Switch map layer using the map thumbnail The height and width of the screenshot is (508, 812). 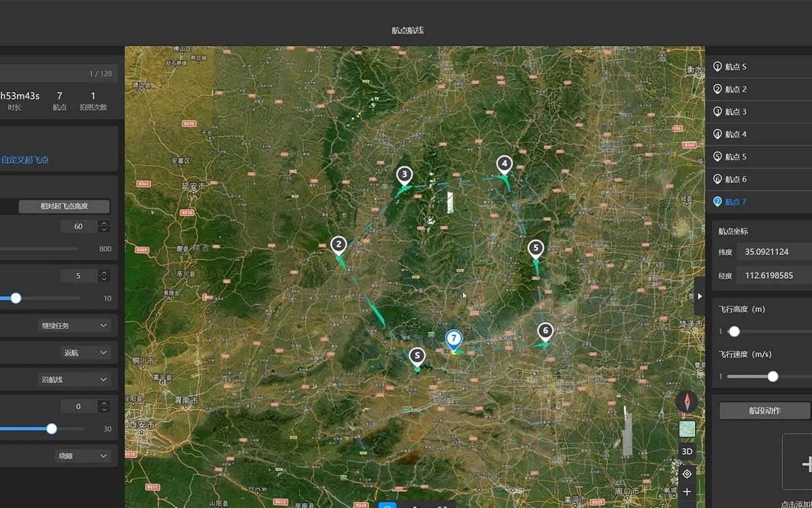687,429
